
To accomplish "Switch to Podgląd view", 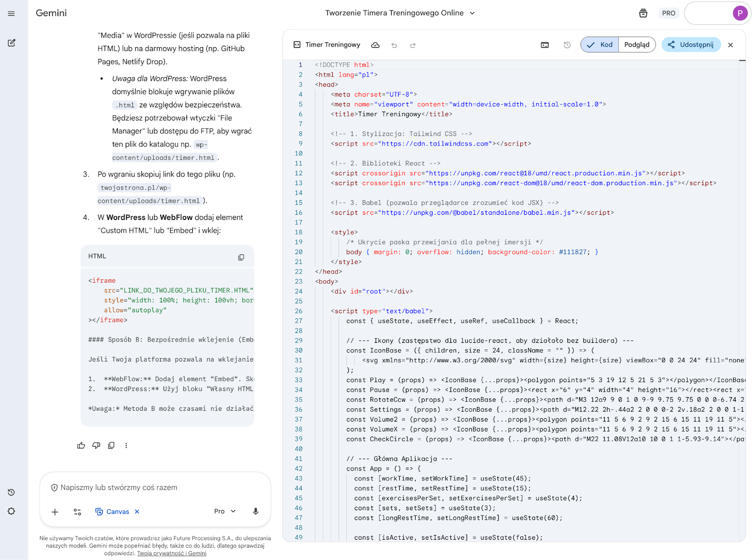I will click(637, 45).
